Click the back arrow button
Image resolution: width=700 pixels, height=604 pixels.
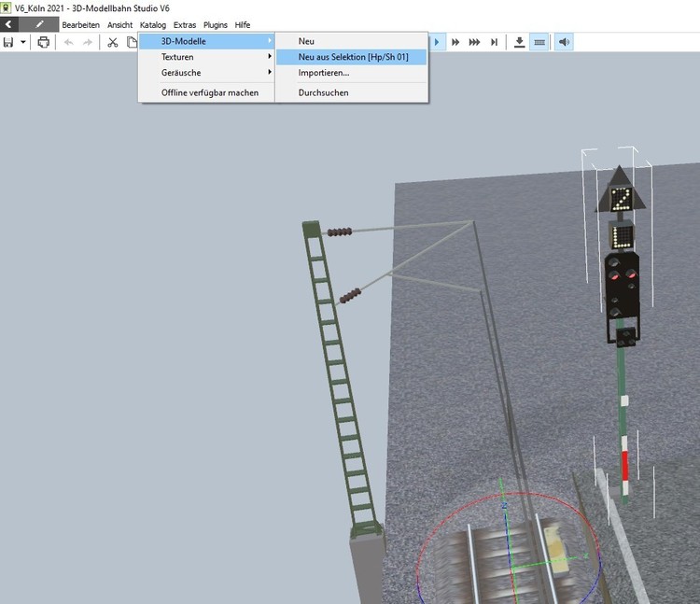[8, 24]
